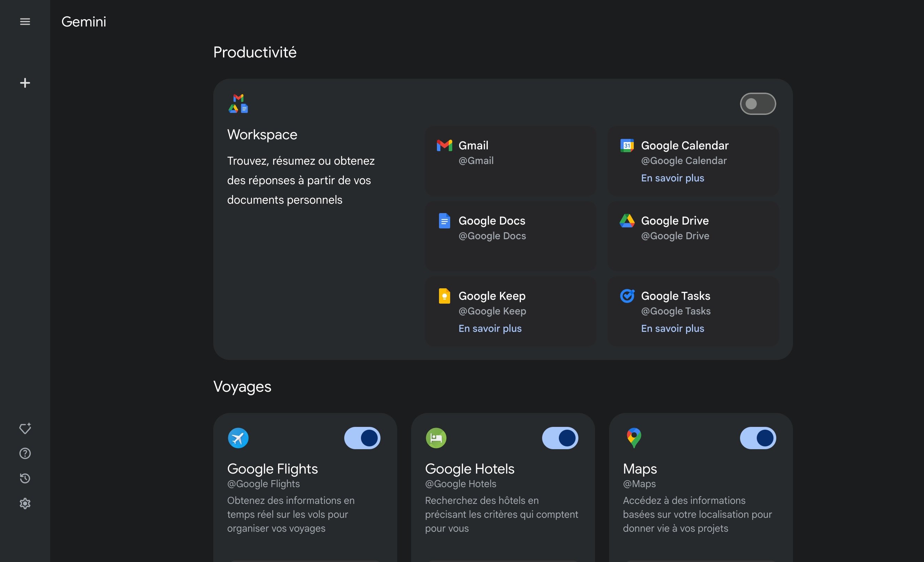Screen dimensions: 924x562
Task: Select the Google Docs icon
Action: tap(444, 221)
